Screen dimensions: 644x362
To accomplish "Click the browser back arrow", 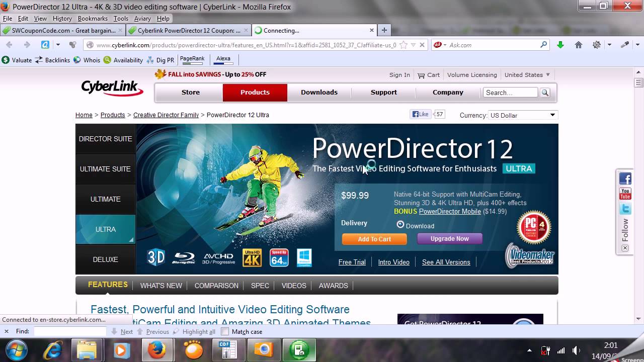I will [9, 45].
